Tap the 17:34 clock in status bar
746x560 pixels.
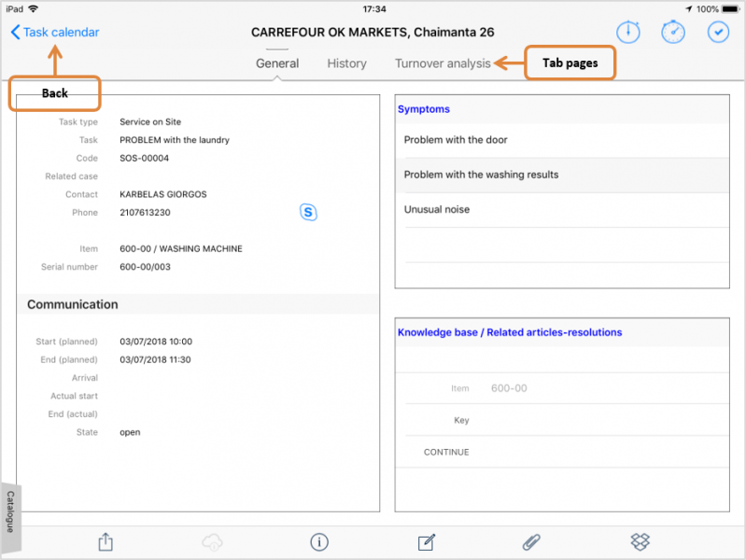pos(374,9)
